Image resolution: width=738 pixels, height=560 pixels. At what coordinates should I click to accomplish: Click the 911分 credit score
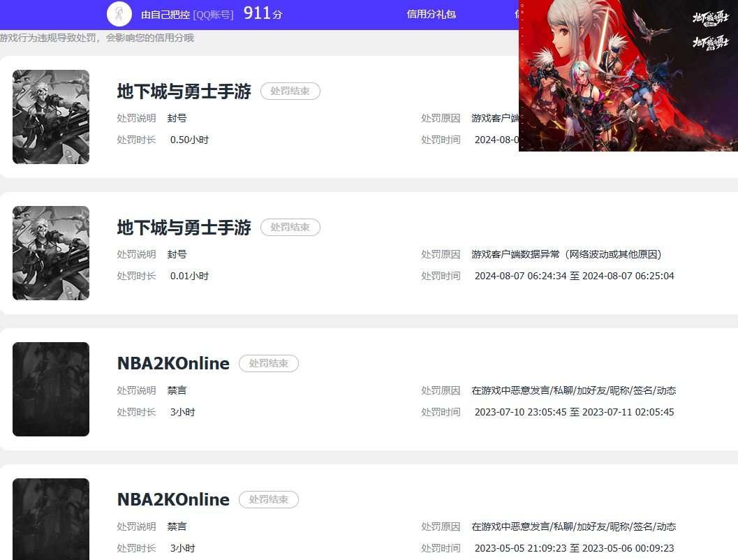point(263,13)
